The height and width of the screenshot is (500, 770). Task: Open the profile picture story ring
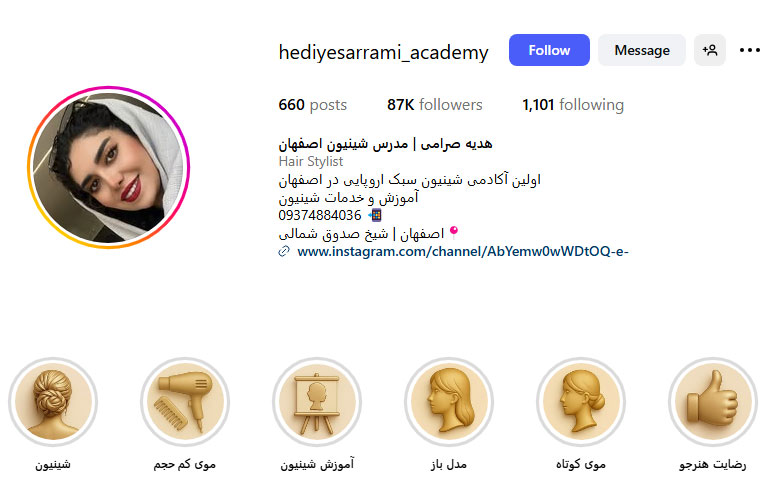(x=109, y=167)
